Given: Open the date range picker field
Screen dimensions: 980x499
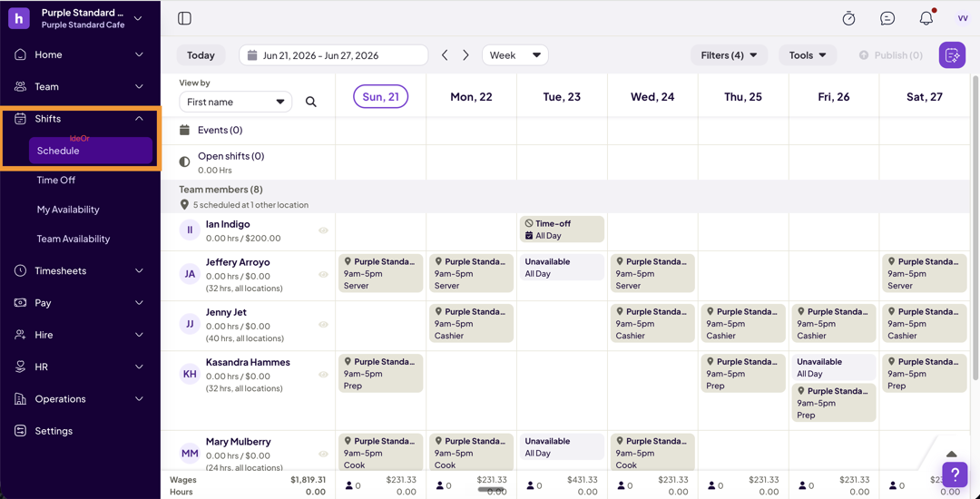Looking at the screenshot, I should pyautogui.click(x=333, y=55).
